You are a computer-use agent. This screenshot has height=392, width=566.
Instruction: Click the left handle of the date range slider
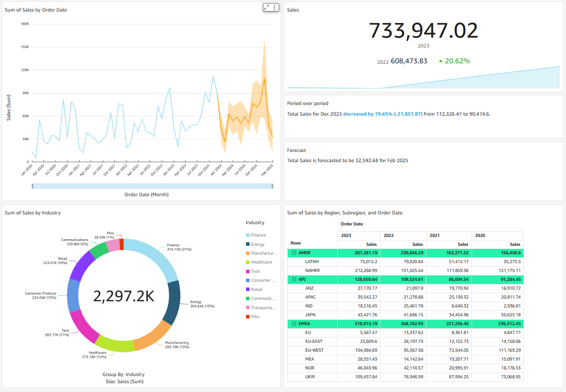pos(32,186)
